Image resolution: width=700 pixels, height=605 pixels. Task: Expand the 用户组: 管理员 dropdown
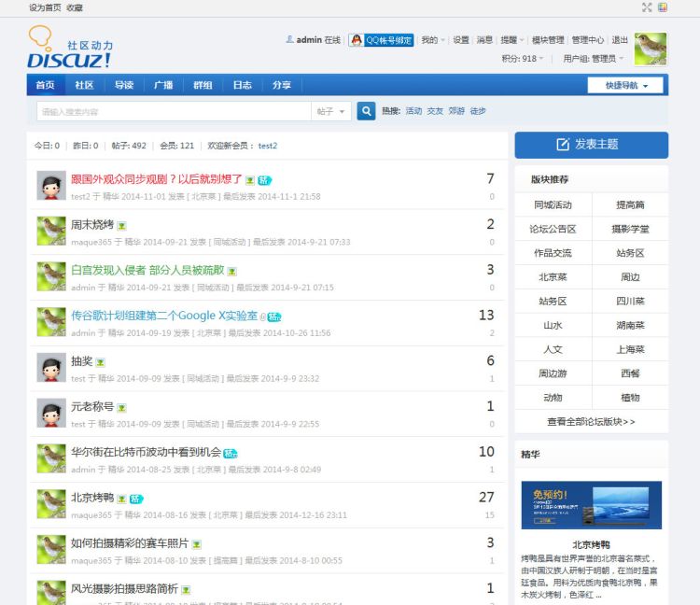[x=594, y=59]
